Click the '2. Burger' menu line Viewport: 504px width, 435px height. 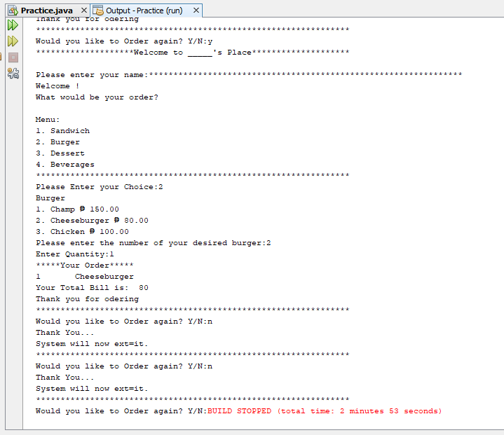(57, 142)
